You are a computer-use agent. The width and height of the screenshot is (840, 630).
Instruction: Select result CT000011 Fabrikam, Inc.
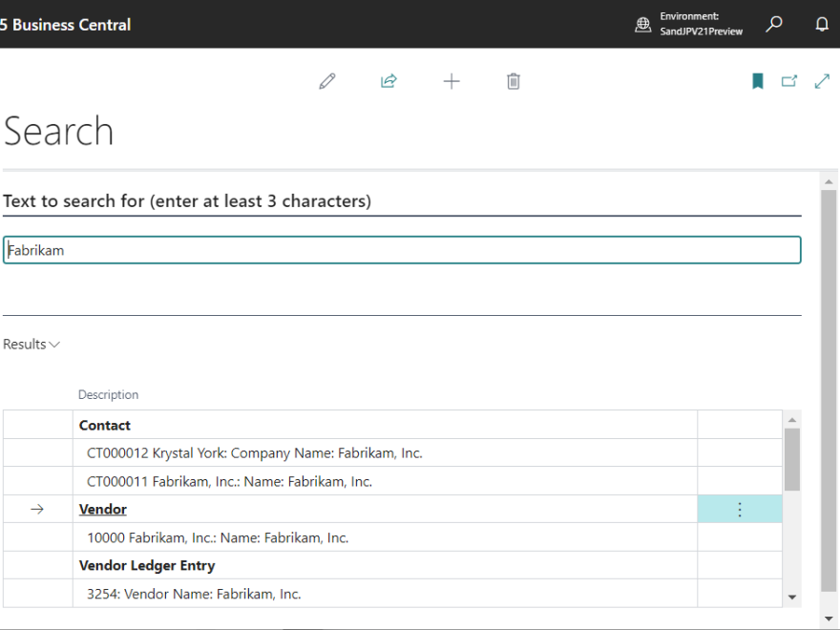[x=392, y=482]
